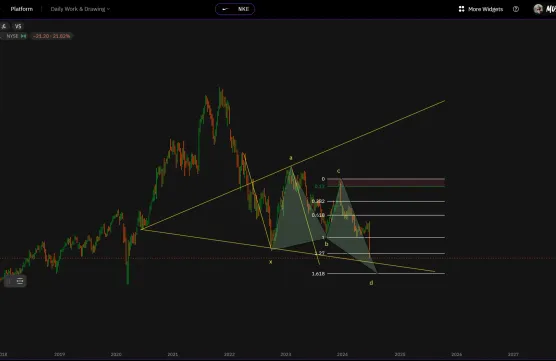This screenshot has width=556, height=361.
Task: Open the More Widgets grid icon
Action: tap(461, 9)
